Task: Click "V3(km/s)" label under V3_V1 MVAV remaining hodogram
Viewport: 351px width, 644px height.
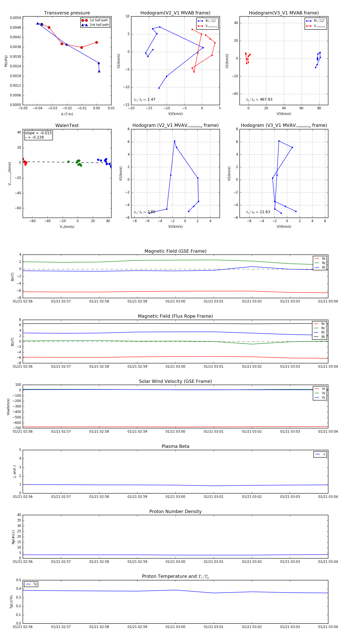Action: (x=284, y=227)
